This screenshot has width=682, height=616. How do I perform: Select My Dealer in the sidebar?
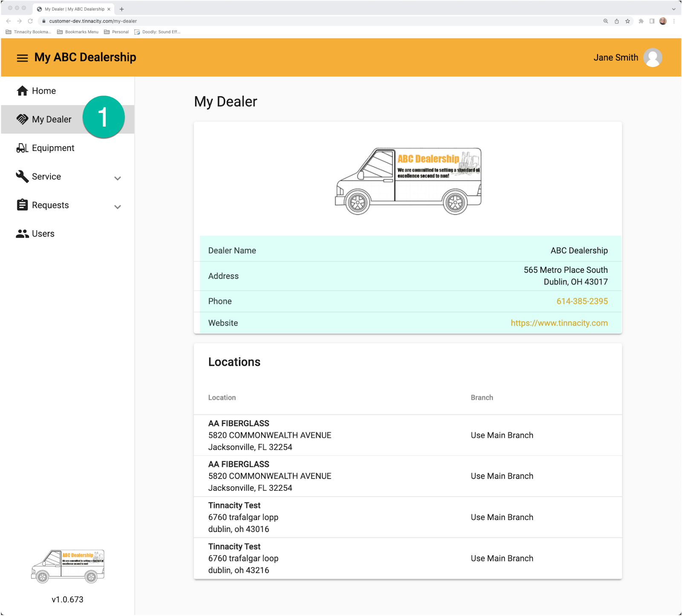pos(67,119)
